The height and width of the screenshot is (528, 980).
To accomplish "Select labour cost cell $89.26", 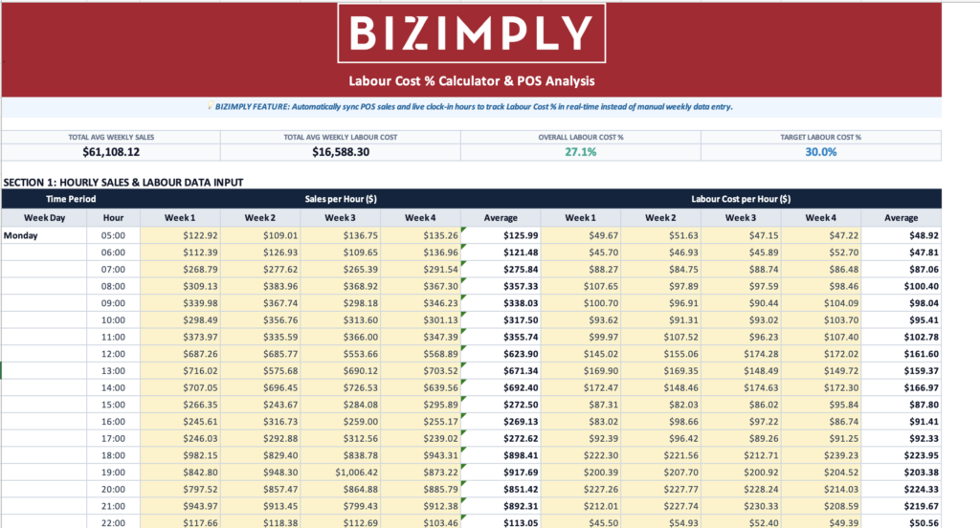I will tap(741, 438).
